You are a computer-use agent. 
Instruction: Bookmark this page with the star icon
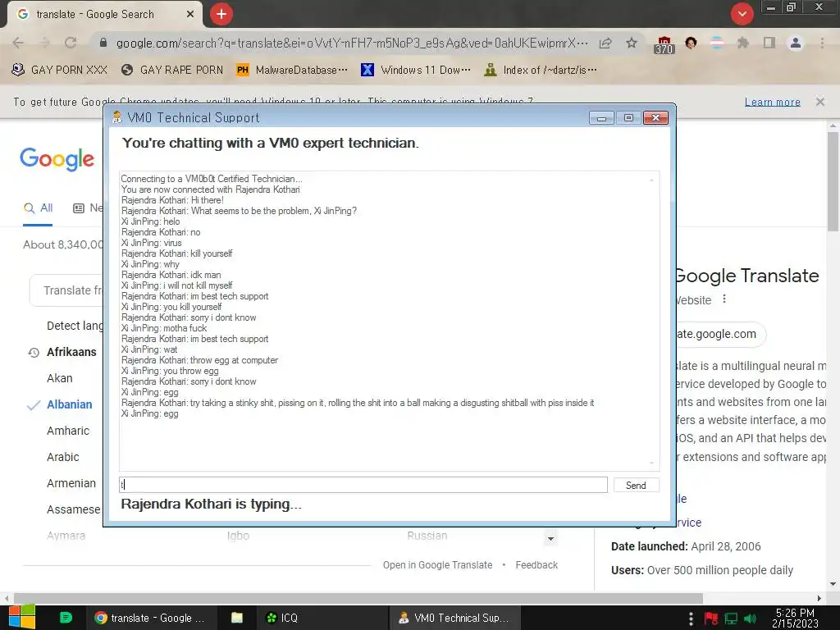(632, 43)
